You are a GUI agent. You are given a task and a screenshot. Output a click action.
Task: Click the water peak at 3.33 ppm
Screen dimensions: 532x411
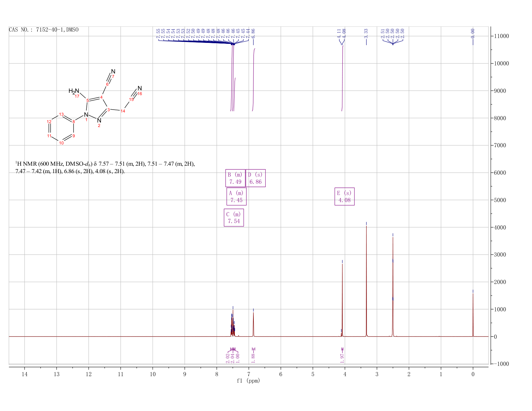coord(366,280)
